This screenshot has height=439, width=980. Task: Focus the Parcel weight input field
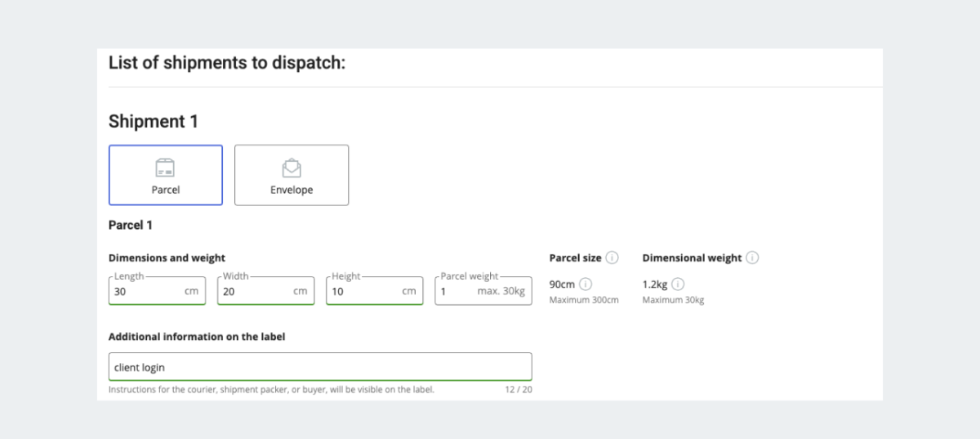coord(483,290)
